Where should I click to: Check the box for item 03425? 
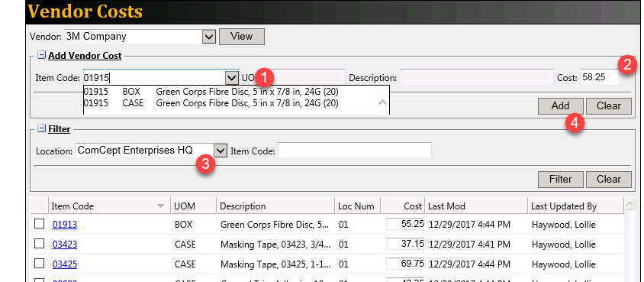tap(40, 264)
